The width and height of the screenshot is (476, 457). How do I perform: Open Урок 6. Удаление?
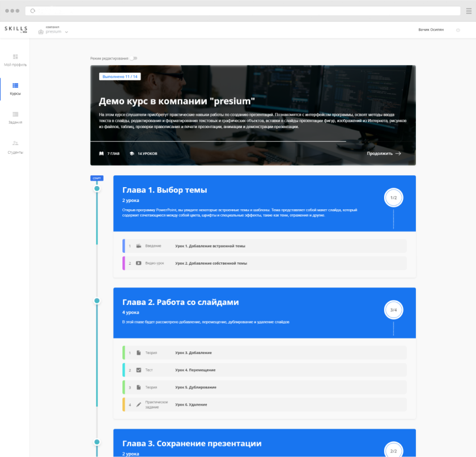265,405
